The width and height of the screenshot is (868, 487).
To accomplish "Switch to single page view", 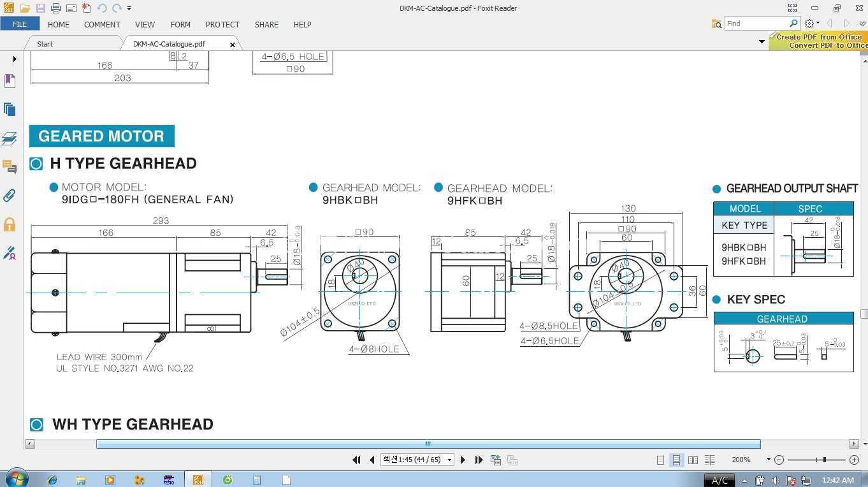I will point(660,460).
